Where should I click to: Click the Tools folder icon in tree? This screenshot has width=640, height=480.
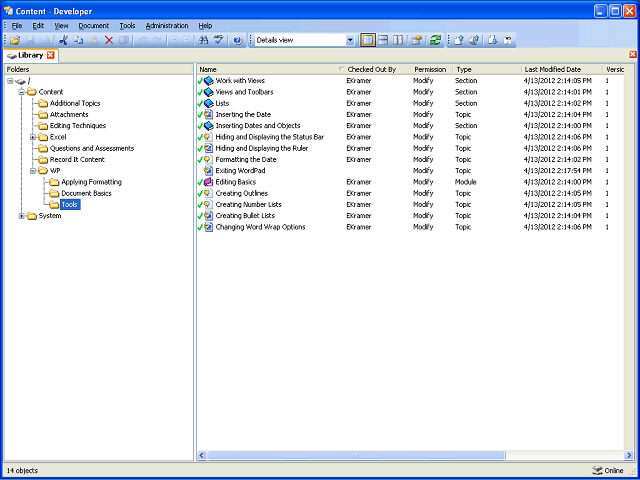tap(54, 204)
